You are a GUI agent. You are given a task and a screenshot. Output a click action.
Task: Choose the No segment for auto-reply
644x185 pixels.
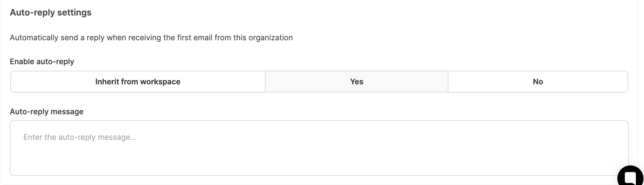(x=538, y=82)
